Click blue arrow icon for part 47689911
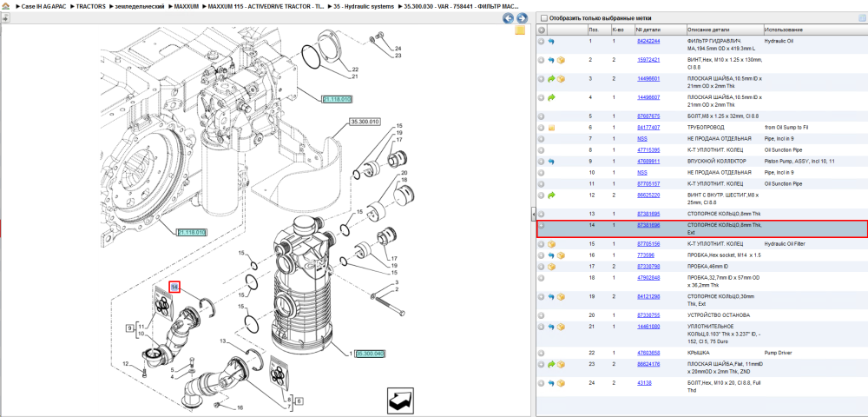This screenshot has width=868, height=417. pos(551,161)
